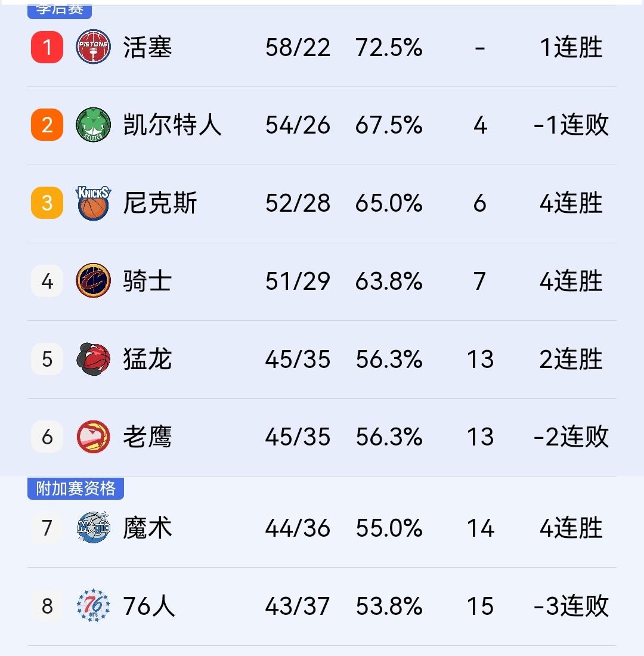Click the 骑士 winning percentage 63.8%
The width and height of the screenshot is (644, 656).
(389, 281)
